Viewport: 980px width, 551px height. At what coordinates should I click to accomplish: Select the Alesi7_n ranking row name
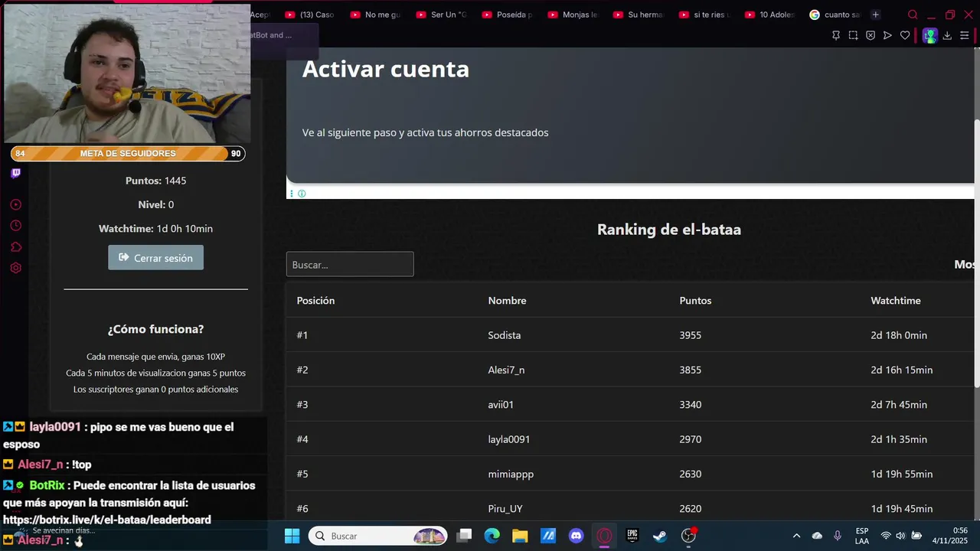tap(506, 370)
